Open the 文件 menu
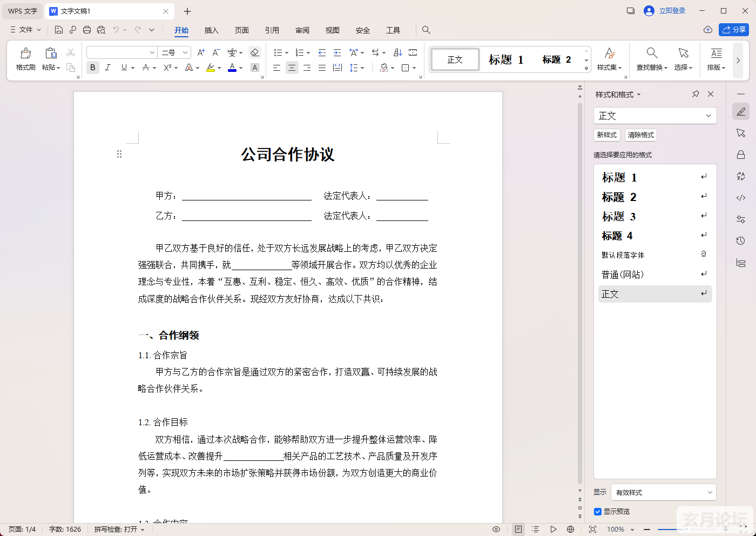 pos(25,30)
